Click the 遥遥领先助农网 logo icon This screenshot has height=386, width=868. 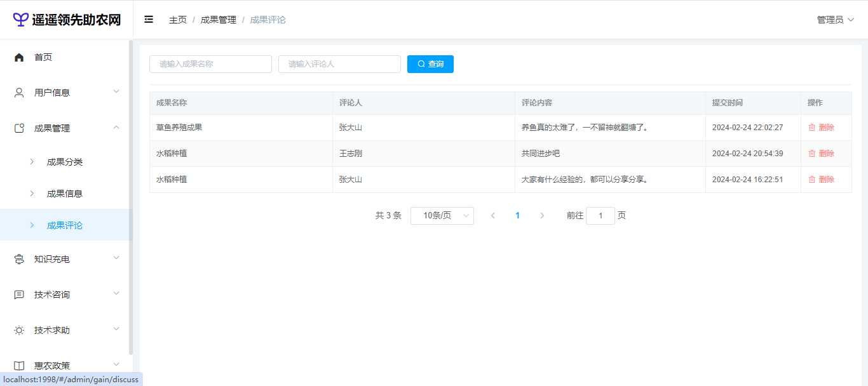pyautogui.click(x=21, y=20)
